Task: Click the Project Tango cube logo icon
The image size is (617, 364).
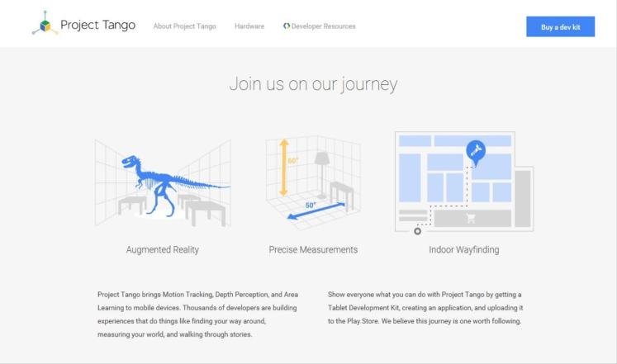Action: (x=45, y=24)
